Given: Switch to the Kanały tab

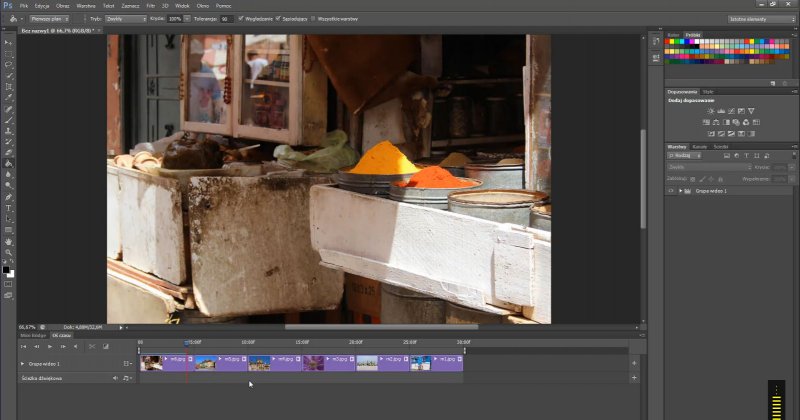Looking at the screenshot, I should click(699, 147).
